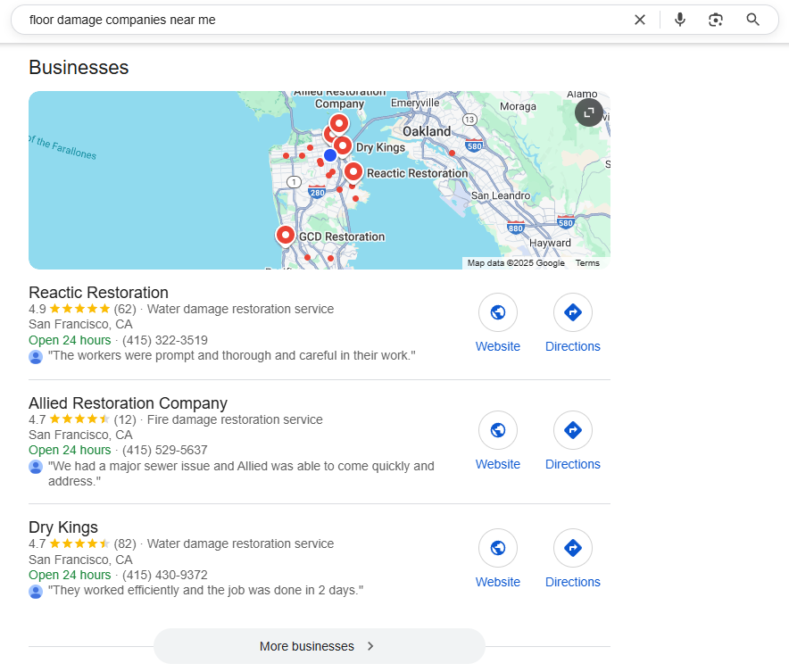Clear the search query text
The width and height of the screenshot is (789, 672).
(x=640, y=20)
